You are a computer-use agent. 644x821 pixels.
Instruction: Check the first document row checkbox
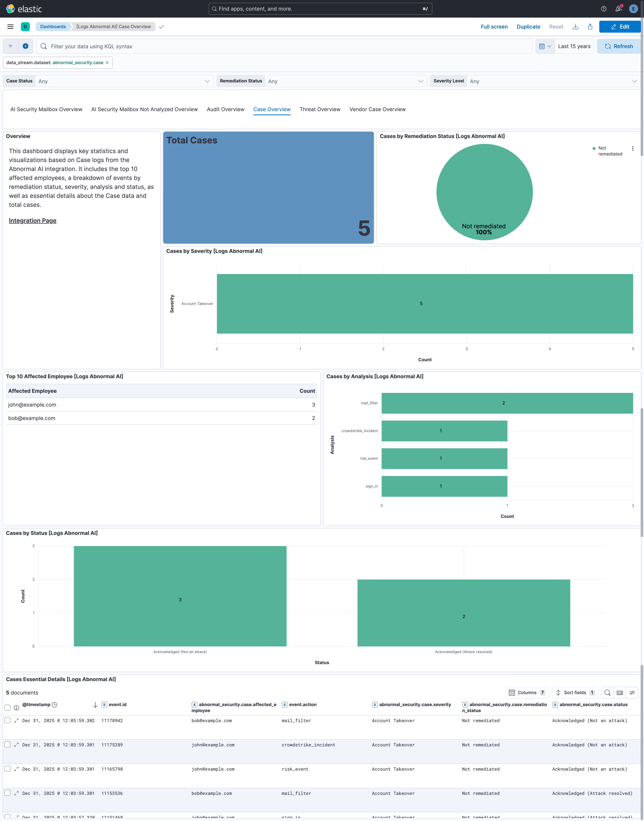[x=7, y=720]
